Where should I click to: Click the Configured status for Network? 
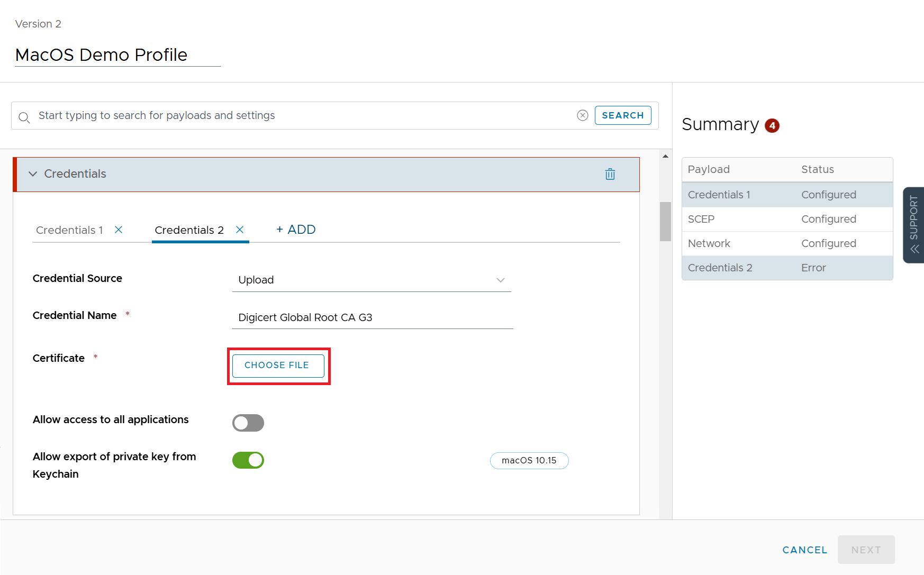tap(829, 243)
